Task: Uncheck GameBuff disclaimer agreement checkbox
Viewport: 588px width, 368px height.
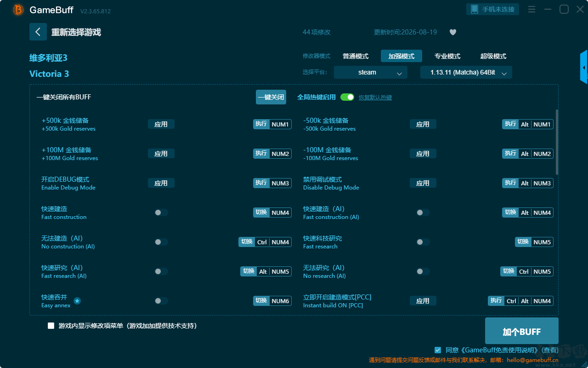Action: pyautogui.click(x=438, y=350)
